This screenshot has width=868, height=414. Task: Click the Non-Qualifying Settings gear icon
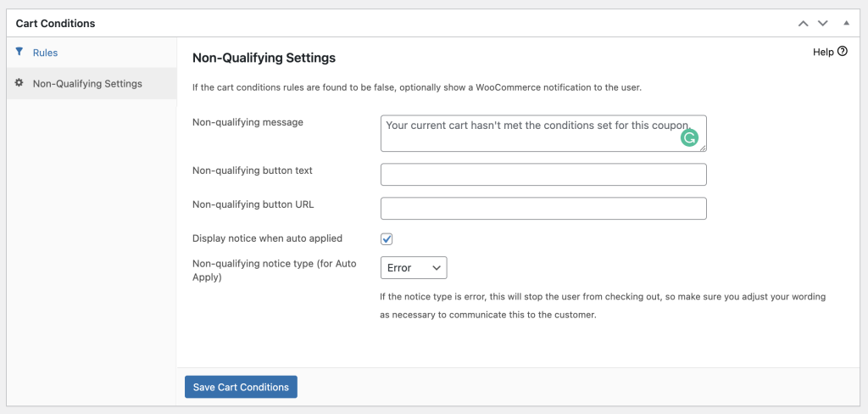click(x=19, y=83)
